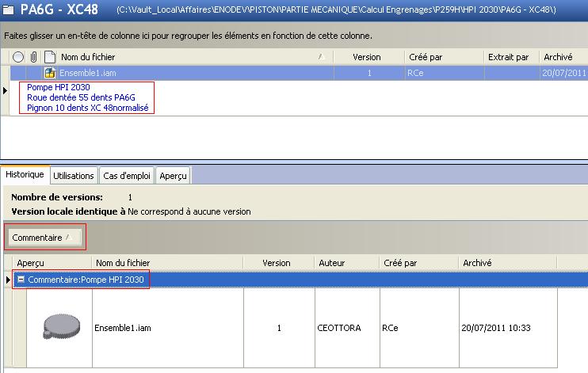This screenshot has height=373, width=588.
Task: Sort history grid by Nom du fichier
Action: tap(168, 263)
